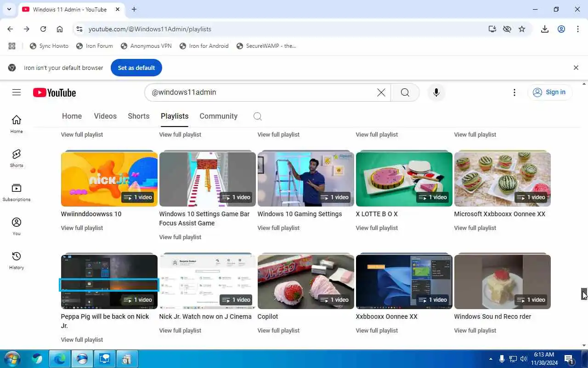
Task: Open the Sync Howto bookmark
Action: [x=49, y=46]
